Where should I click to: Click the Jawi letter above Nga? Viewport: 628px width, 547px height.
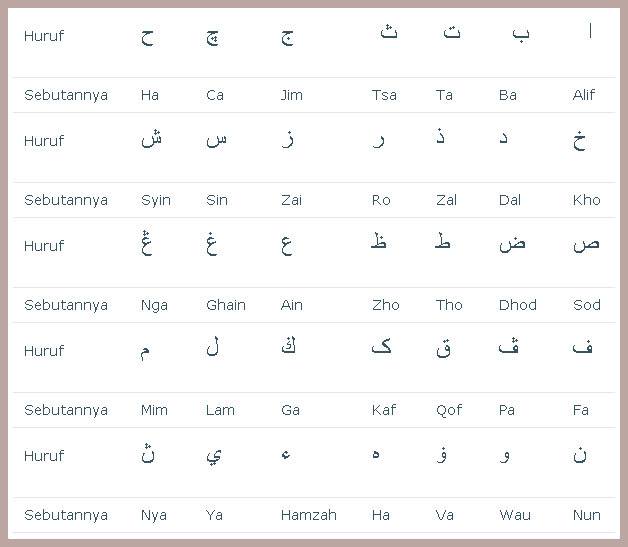(147, 242)
